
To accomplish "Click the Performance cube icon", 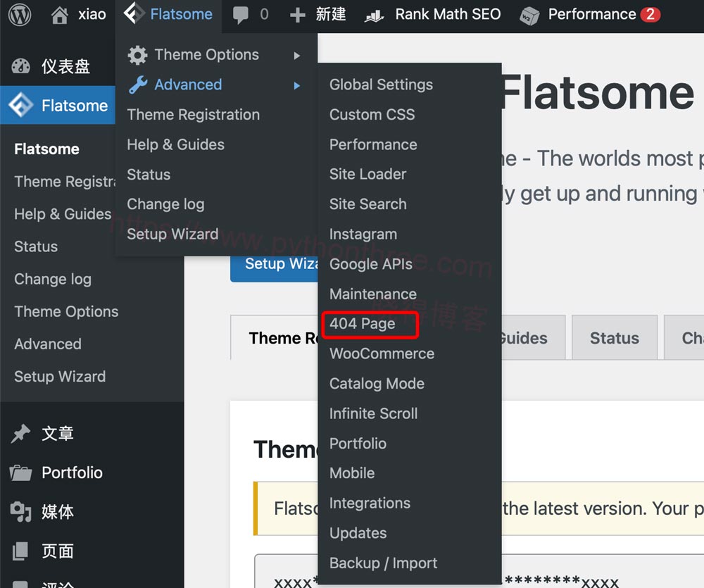I will point(529,15).
